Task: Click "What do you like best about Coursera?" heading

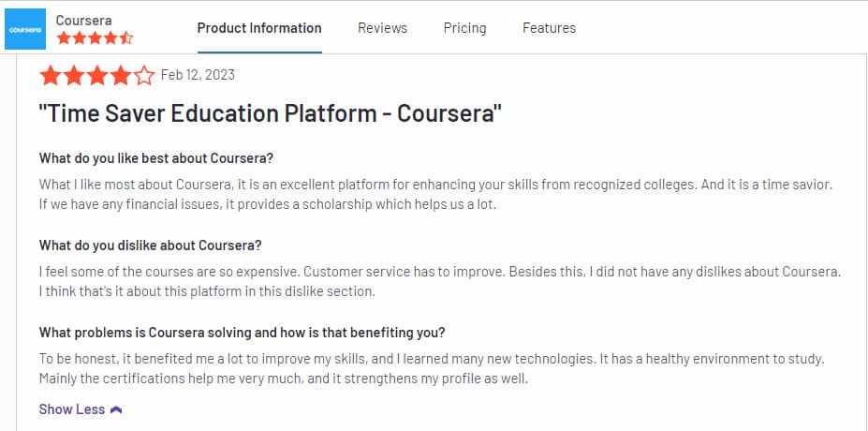Action: click(x=156, y=158)
